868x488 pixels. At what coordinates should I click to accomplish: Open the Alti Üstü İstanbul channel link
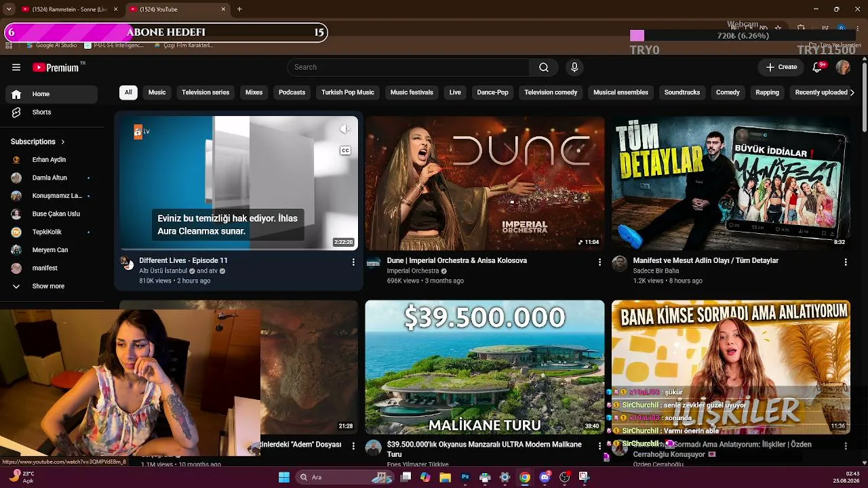click(163, 271)
